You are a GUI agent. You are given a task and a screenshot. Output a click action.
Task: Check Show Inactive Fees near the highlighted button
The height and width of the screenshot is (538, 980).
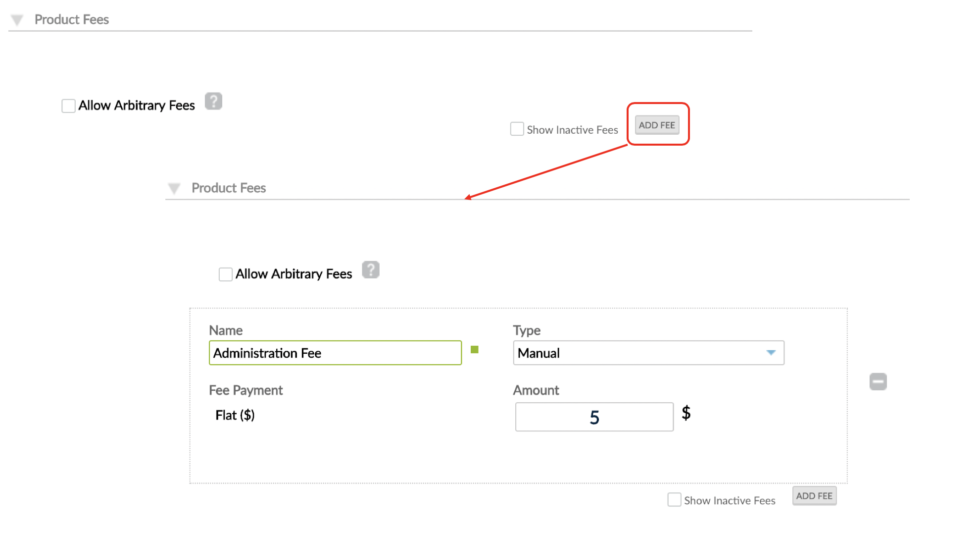click(517, 128)
